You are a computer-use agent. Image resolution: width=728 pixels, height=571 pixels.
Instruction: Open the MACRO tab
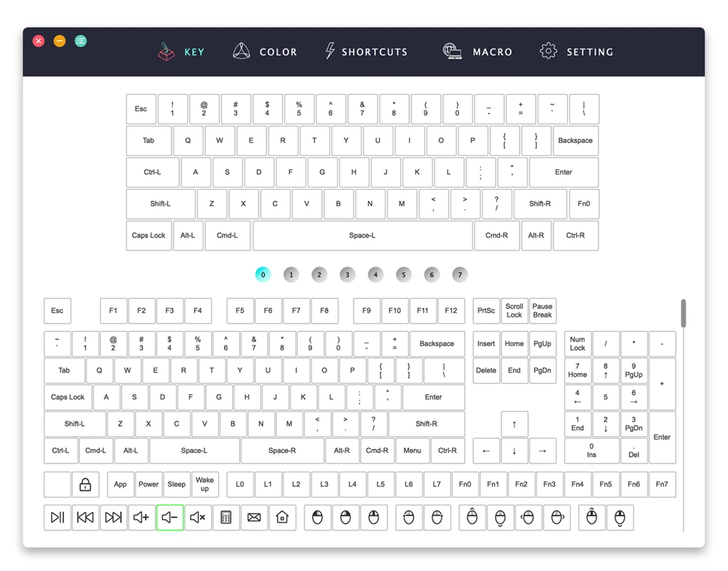coord(493,52)
